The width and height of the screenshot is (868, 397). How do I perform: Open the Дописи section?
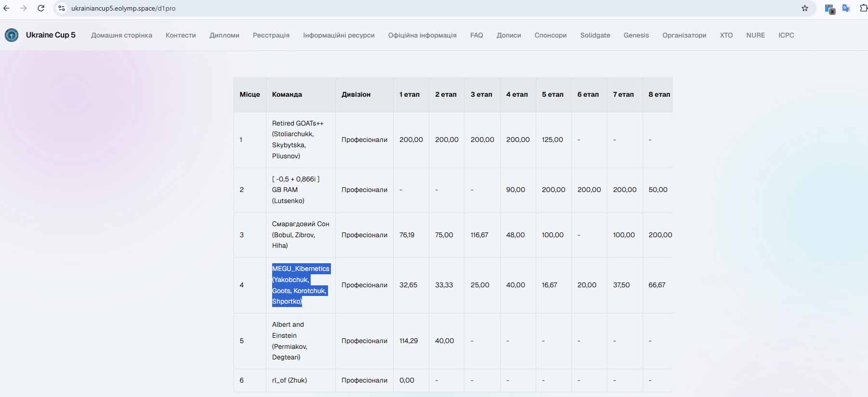click(509, 35)
